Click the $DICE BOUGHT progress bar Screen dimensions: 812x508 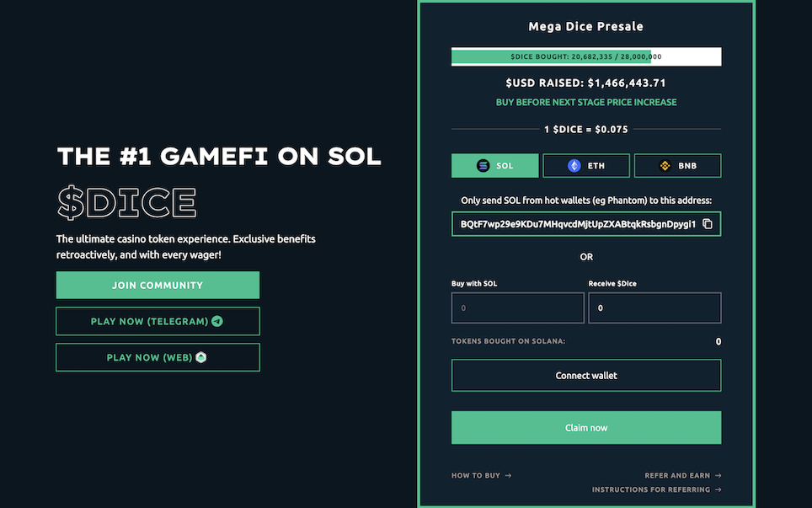pos(586,56)
